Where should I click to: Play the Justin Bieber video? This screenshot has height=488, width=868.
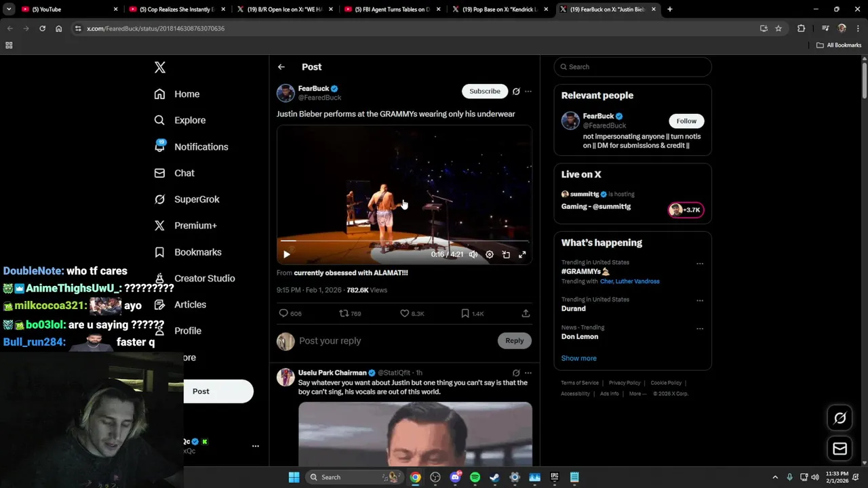[x=286, y=255]
